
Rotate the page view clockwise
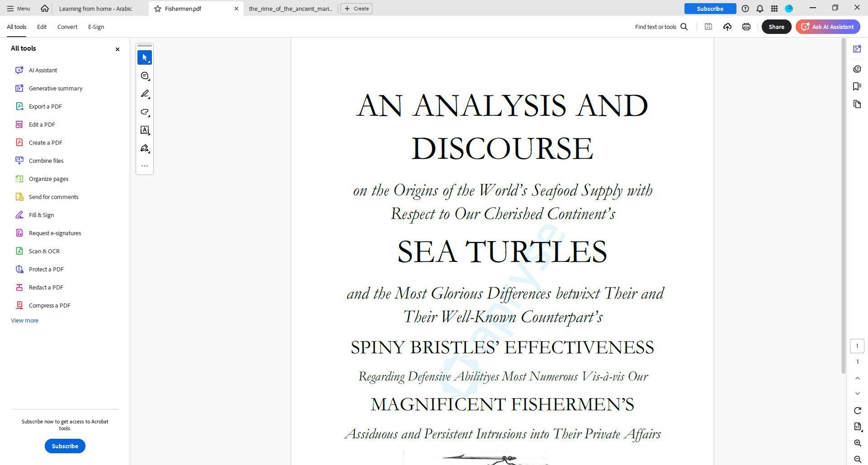point(857,411)
